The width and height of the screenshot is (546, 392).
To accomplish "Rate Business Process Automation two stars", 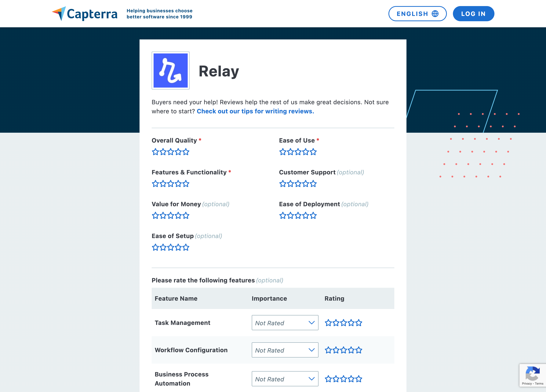I will pos(336,379).
